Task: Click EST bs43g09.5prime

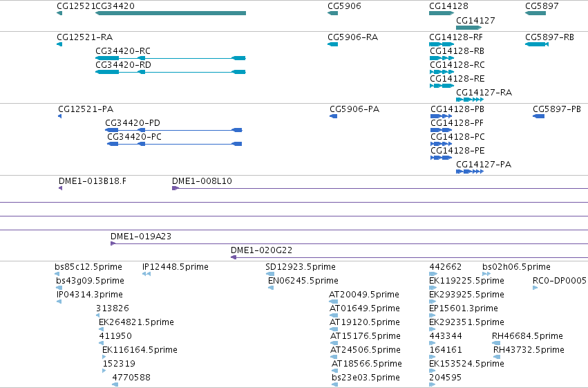Action: 59,288
